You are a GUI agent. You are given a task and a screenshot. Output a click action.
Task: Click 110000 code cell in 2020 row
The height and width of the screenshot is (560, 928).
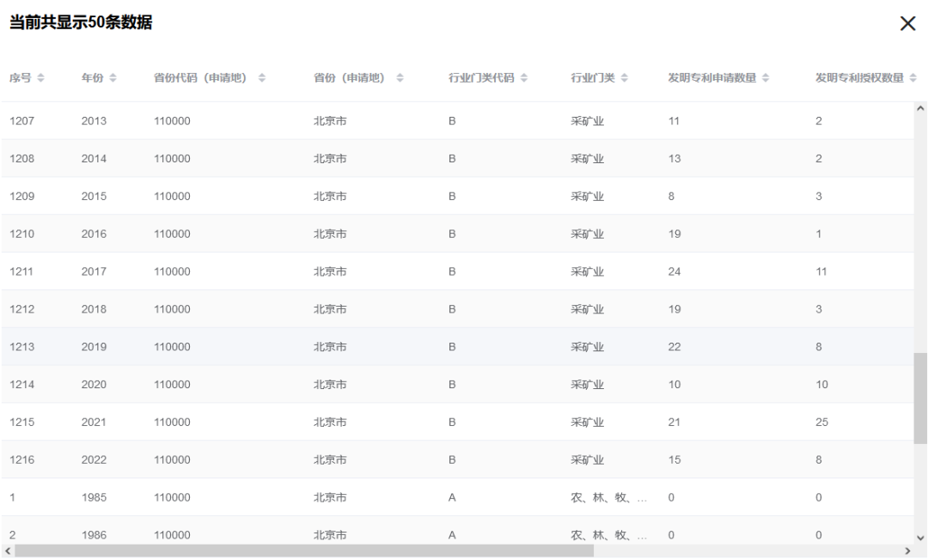172,385
